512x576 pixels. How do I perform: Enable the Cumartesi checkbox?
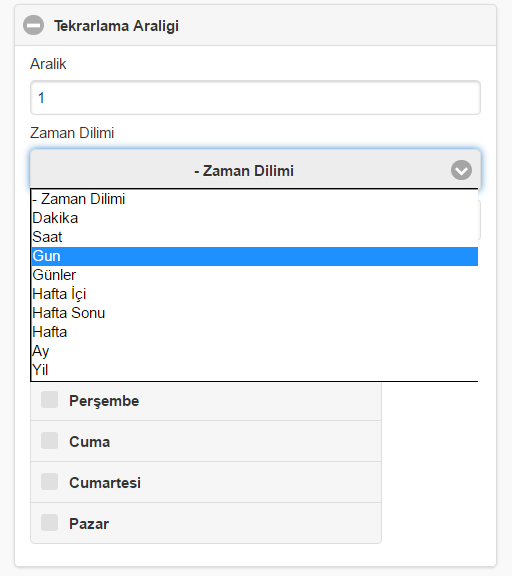coord(50,482)
